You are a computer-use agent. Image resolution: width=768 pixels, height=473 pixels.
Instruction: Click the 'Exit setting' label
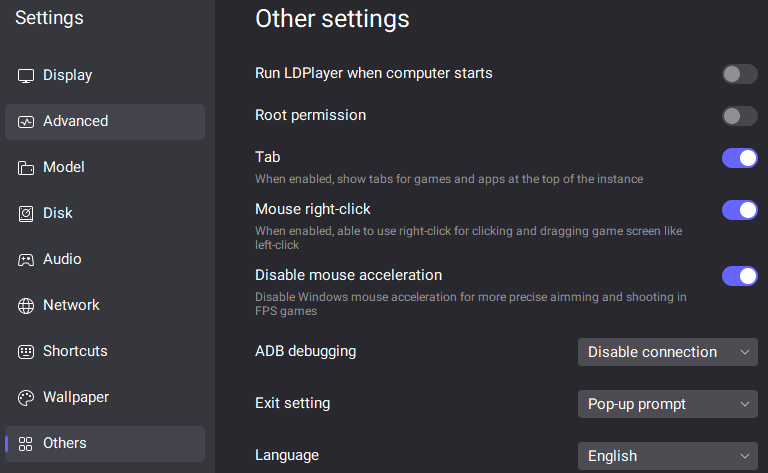coord(292,403)
